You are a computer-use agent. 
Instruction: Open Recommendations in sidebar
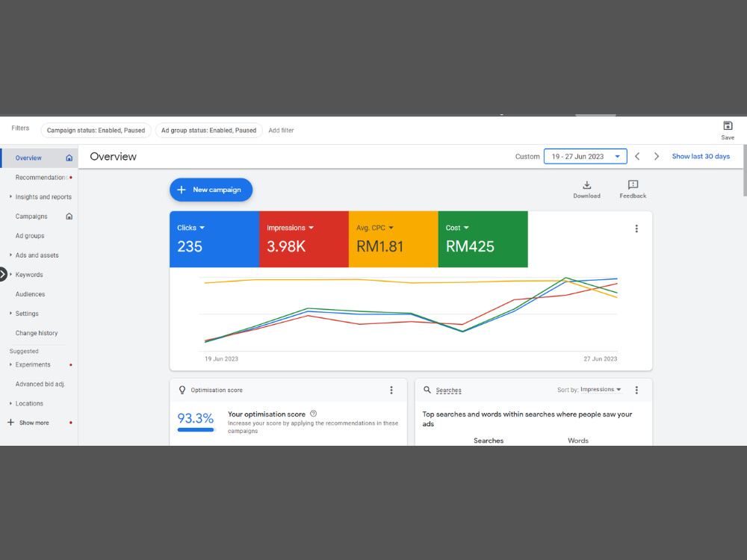click(41, 177)
